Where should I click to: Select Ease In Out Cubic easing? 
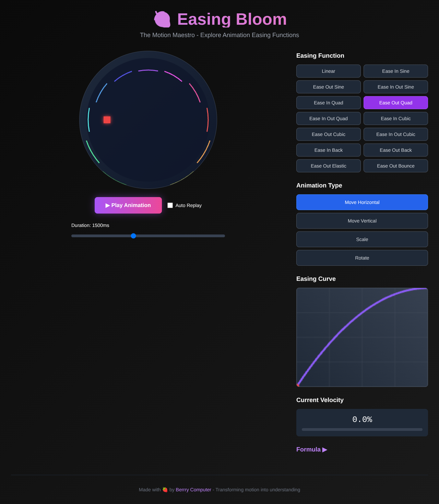395,134
